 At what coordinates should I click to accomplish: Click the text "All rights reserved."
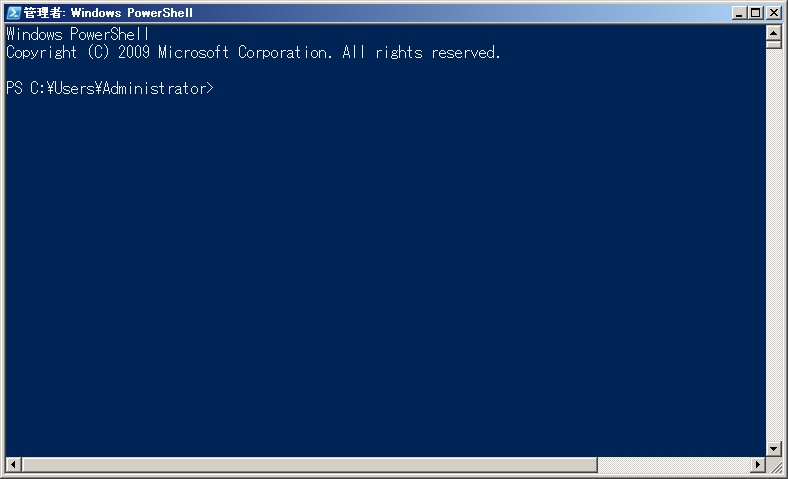[421, 53]
